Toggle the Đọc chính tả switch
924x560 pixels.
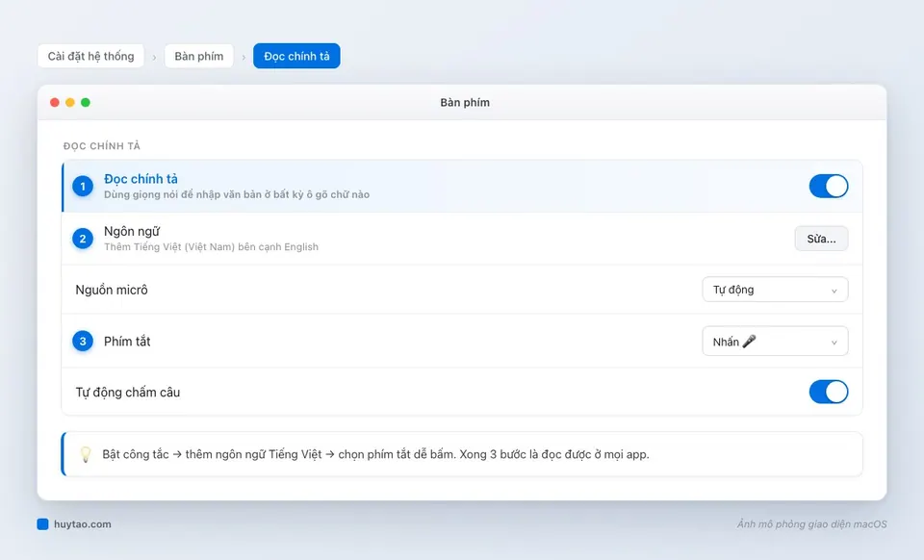pyautogui.click(x=828, y=186)
